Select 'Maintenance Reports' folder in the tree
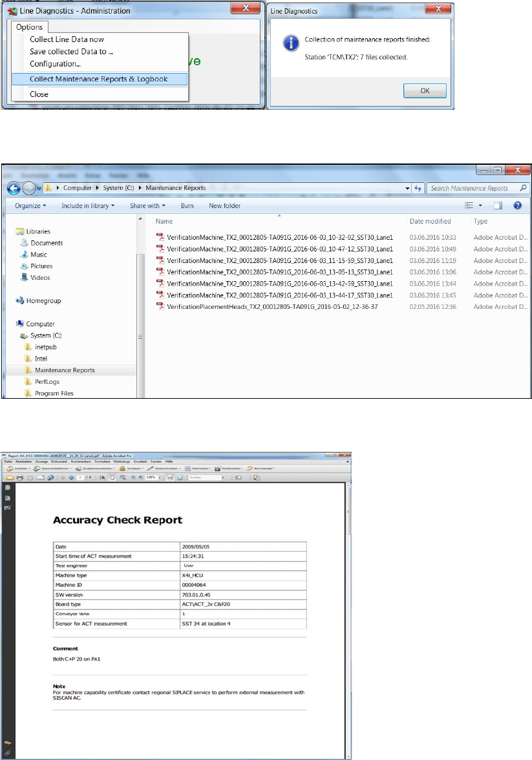This screenshot has height=760, width=532. point(59,370)
